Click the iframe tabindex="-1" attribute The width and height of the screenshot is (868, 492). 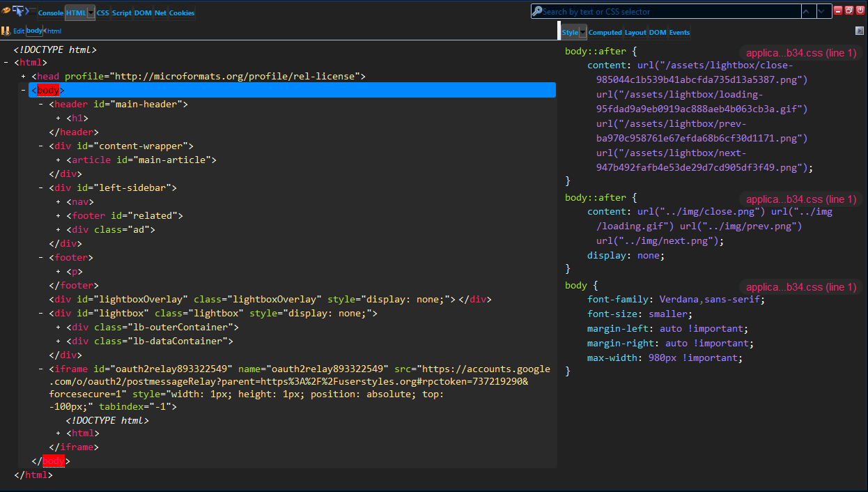point(135,406)
